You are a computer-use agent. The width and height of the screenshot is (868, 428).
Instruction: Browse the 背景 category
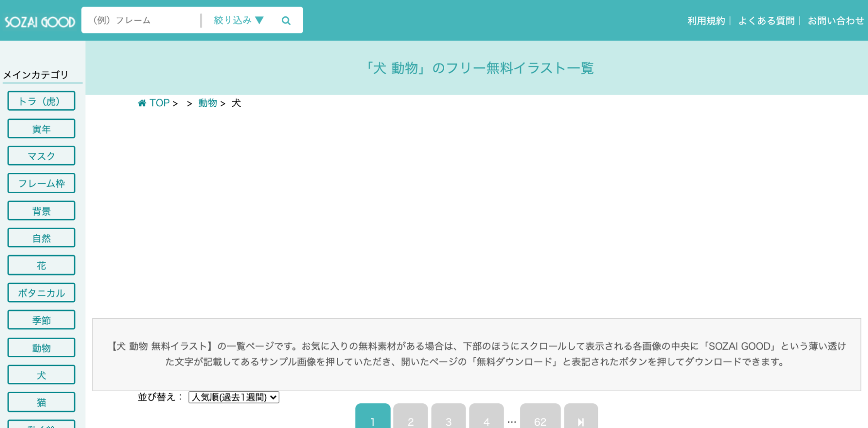(x=41, y=211)
